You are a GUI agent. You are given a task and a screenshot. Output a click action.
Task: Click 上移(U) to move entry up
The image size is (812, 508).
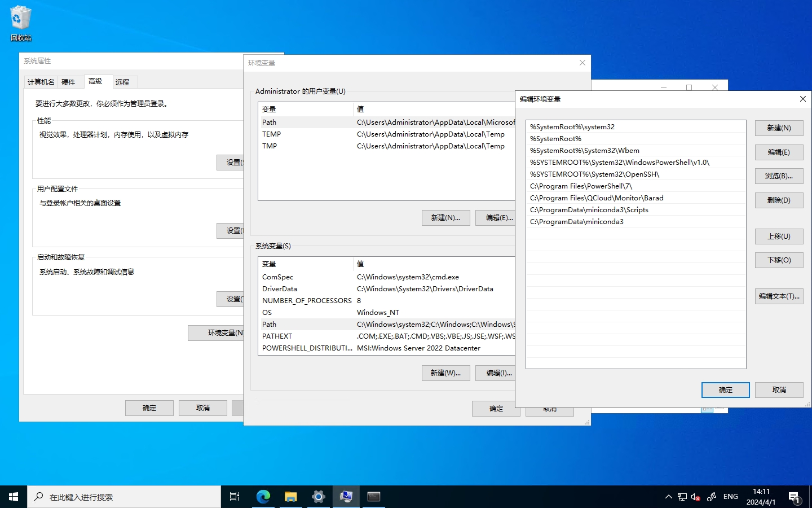click(x=779, y=236)
